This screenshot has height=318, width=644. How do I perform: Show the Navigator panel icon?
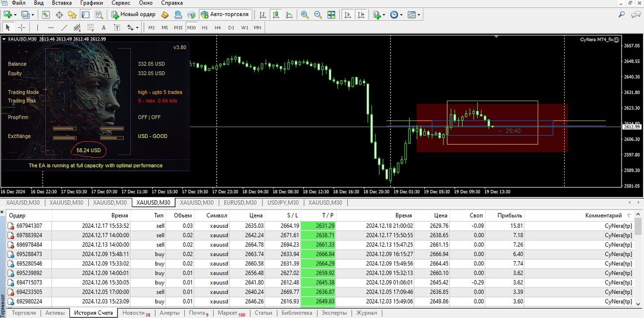click(x=72, y=14)
